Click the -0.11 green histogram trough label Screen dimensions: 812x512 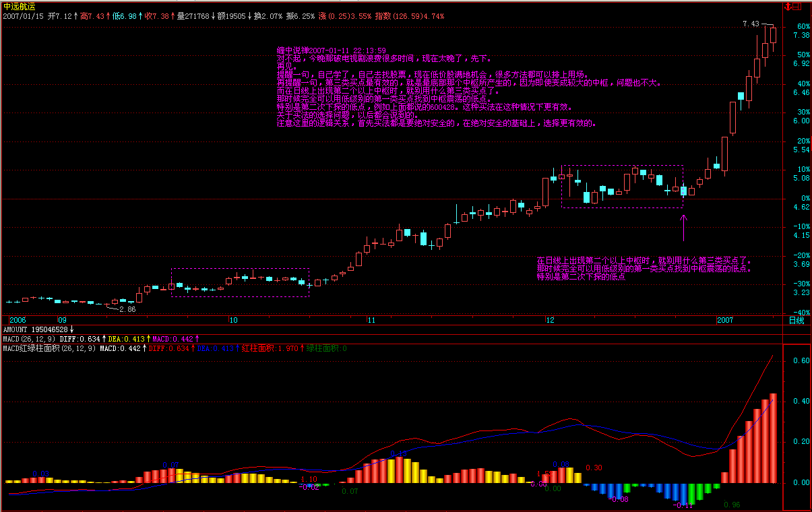(x=685, y=505)
